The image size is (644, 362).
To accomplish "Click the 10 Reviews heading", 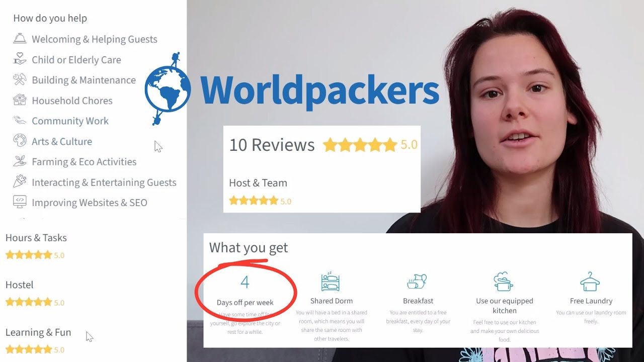I will [x=272, y=145].
